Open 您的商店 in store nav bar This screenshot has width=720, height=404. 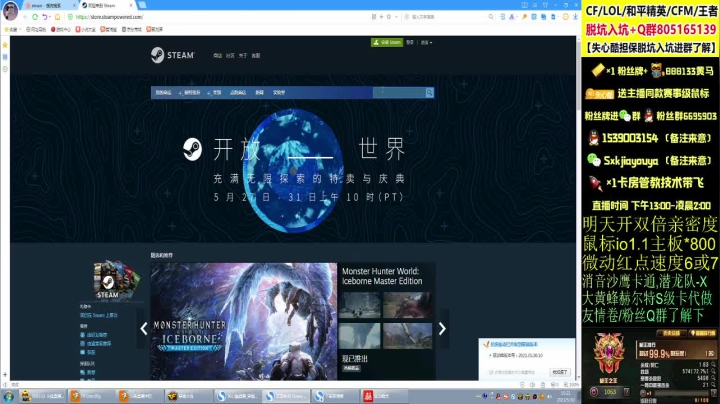click(163, 93)
